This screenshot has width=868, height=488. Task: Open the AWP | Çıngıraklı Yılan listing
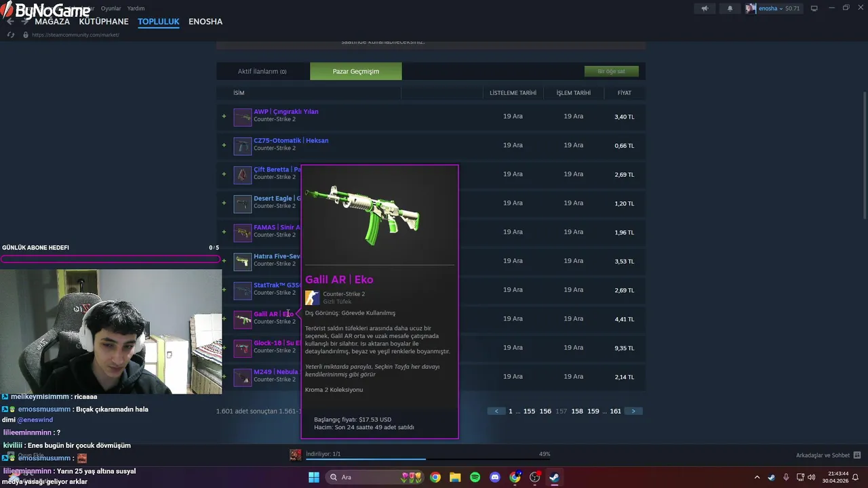click(x=286, y=111)
